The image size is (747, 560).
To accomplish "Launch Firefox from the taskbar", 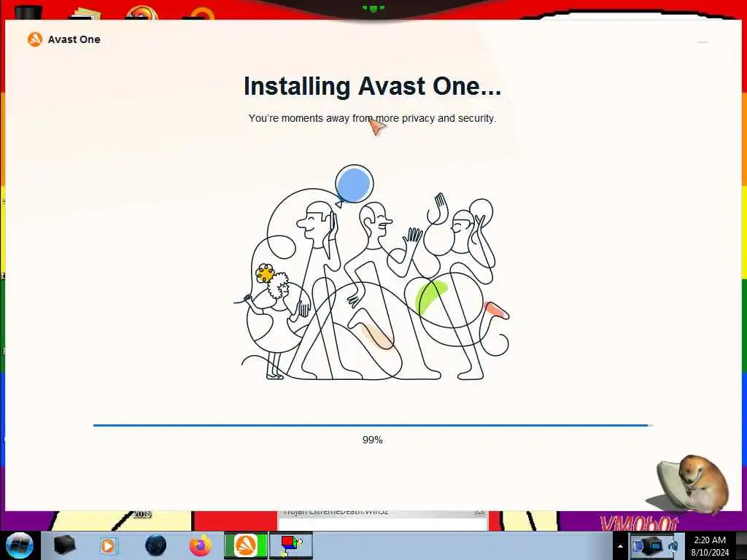I will pyautogui.click(x=201, y=545).
